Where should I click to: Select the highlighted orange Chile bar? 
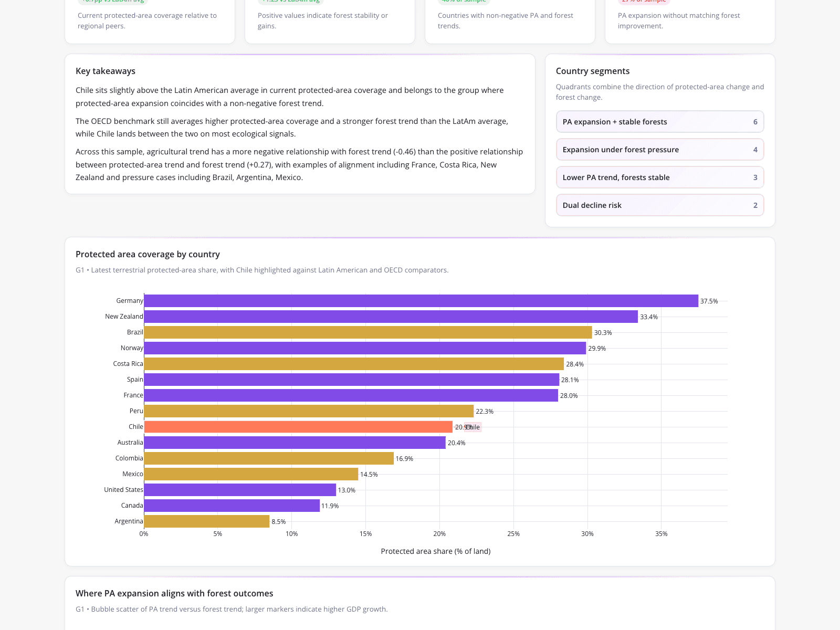pos(298,427)
